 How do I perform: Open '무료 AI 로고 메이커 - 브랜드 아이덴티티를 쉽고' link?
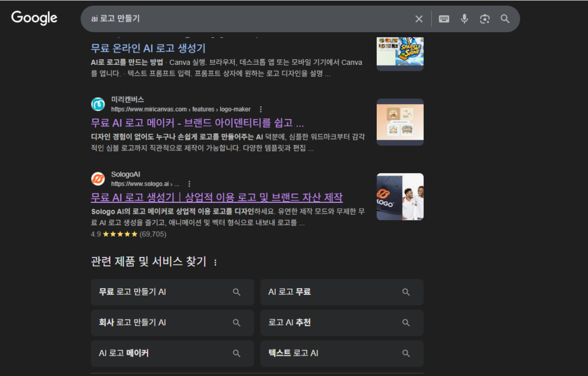[x=198, y=123]
